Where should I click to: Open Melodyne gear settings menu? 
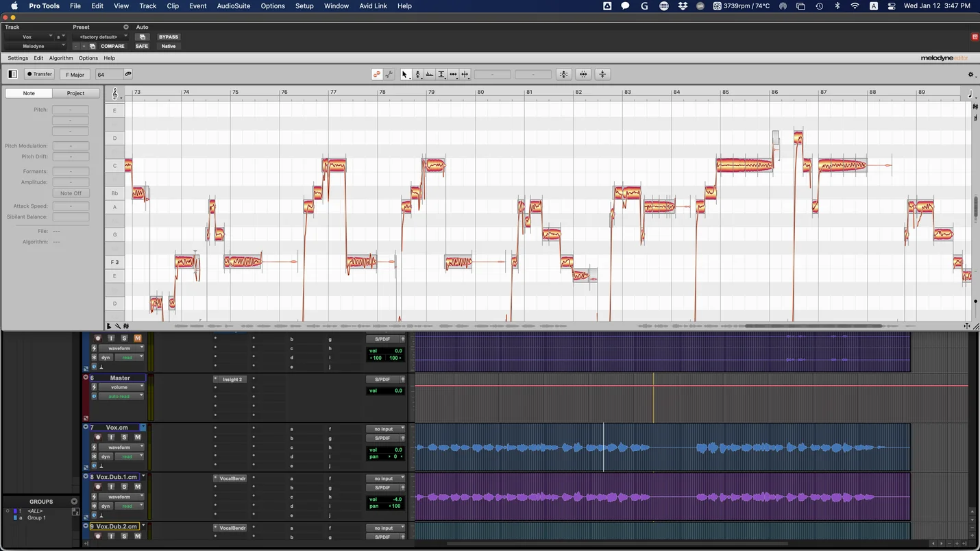(x=970, y=75)
